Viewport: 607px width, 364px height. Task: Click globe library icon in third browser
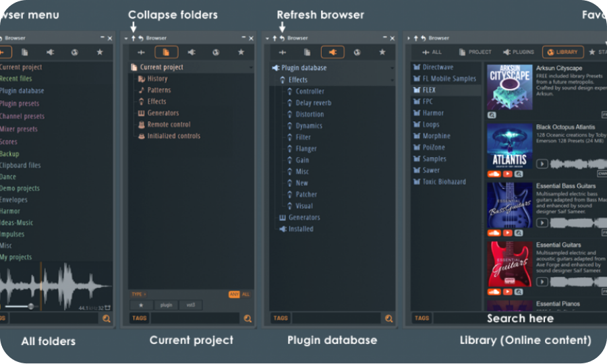coord(357,52)
